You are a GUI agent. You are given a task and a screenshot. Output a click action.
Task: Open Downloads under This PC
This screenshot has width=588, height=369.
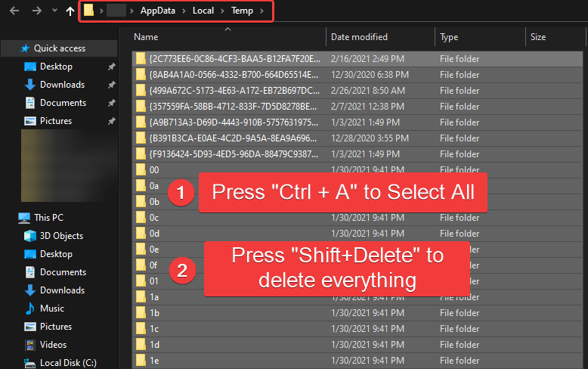click(x=62, y=290)
